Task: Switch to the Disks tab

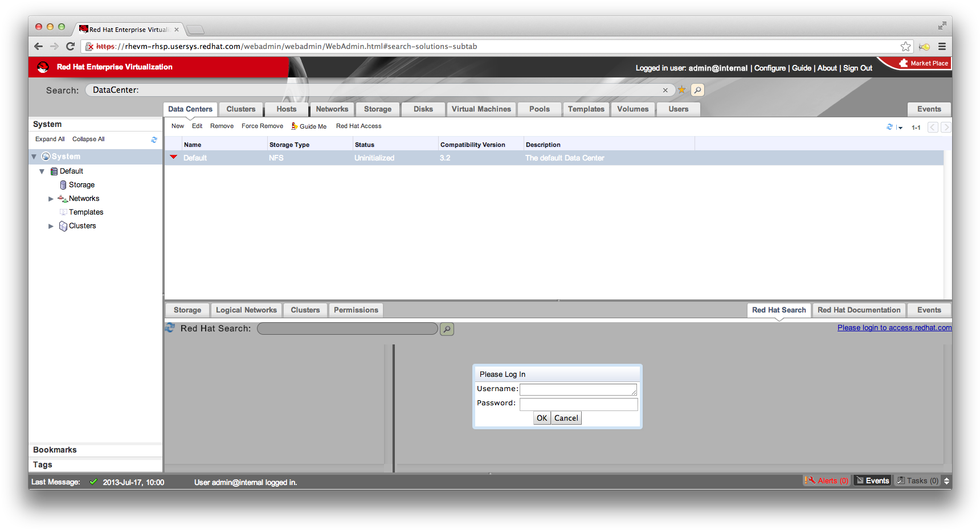Action: tap(423, 109)
